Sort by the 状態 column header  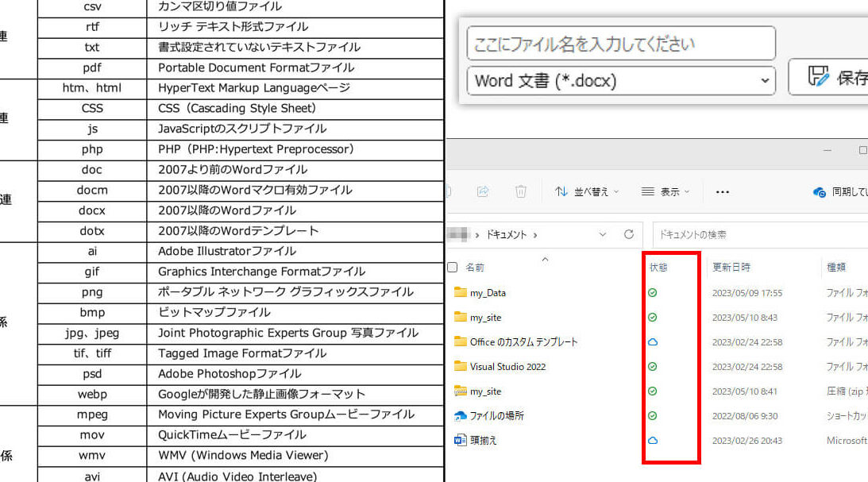[x=658, y=268]
